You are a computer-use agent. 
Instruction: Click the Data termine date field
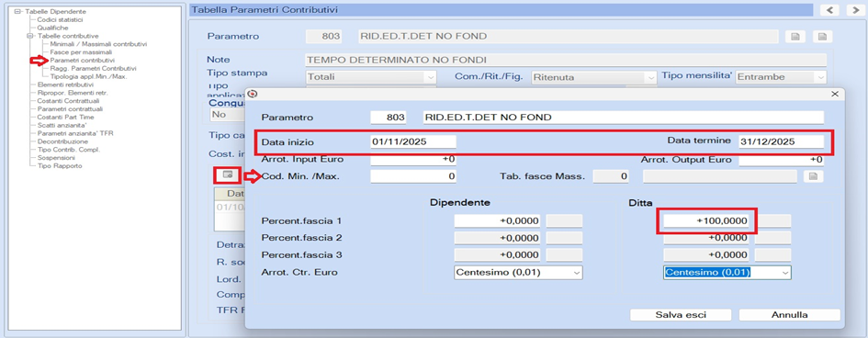(x=781, y=141)
